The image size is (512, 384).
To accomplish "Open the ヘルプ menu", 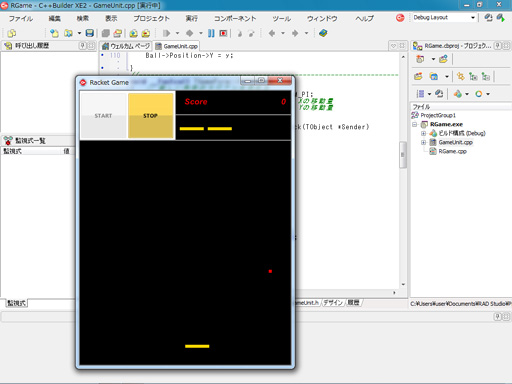I will 364,18.
